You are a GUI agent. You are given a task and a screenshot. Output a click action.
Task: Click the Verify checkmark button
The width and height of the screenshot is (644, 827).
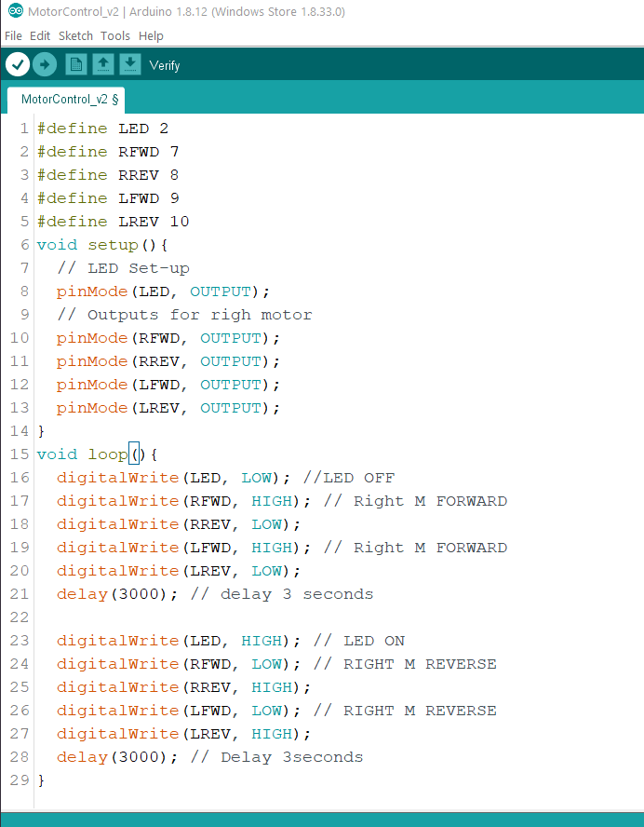(x=18, y=64)
